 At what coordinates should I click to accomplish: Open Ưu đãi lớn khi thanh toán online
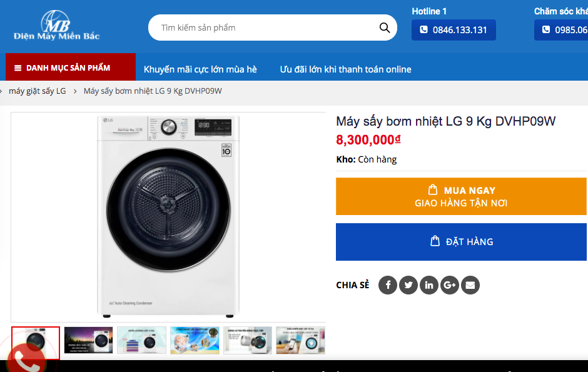345,69
